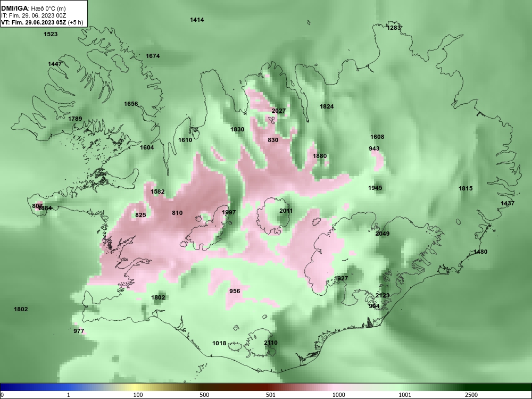The width and height of the screenshot is (532, 399).
Task: Click the 1945 height value
Action: point(375,188)
